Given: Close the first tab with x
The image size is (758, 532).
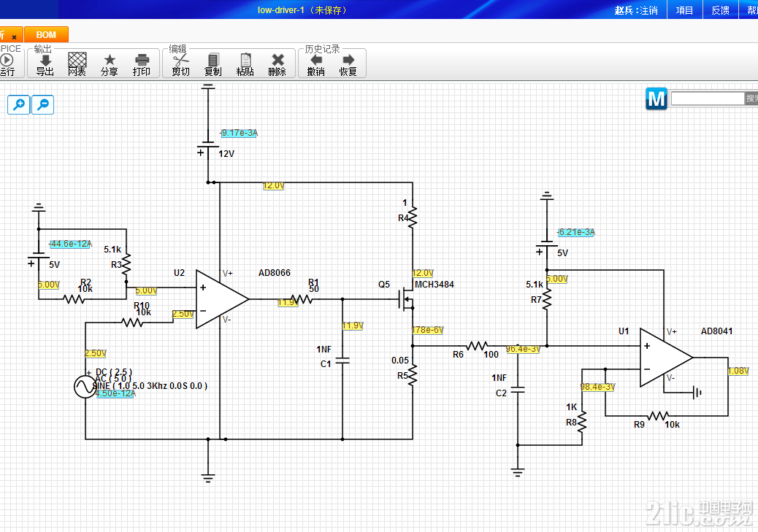Looking at the screenshot, I should 14,37.
